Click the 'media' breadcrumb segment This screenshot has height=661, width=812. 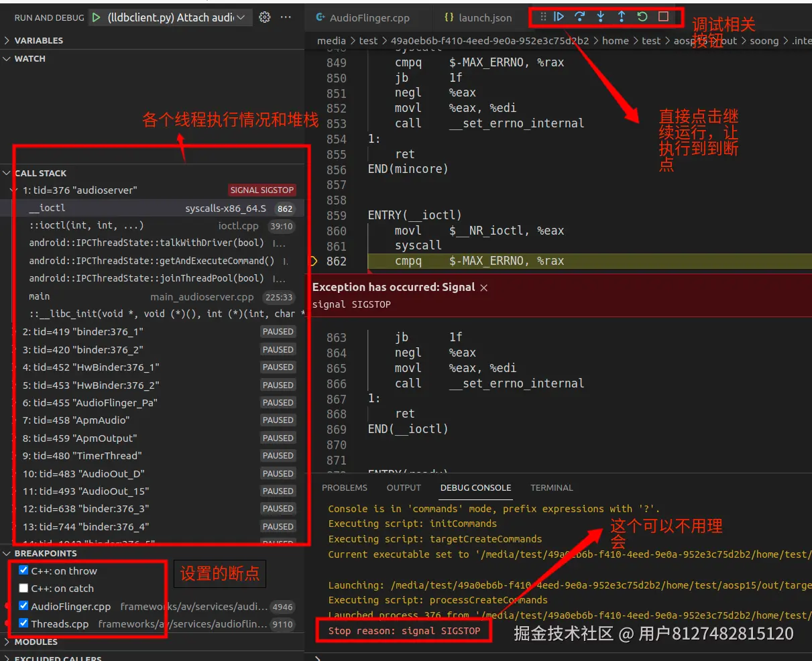(x=331, y=41)
